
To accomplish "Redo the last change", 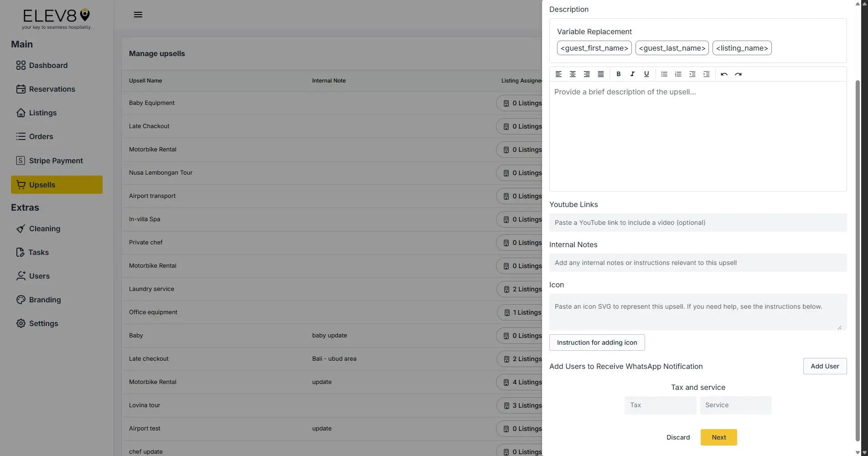I will point(738,74).
